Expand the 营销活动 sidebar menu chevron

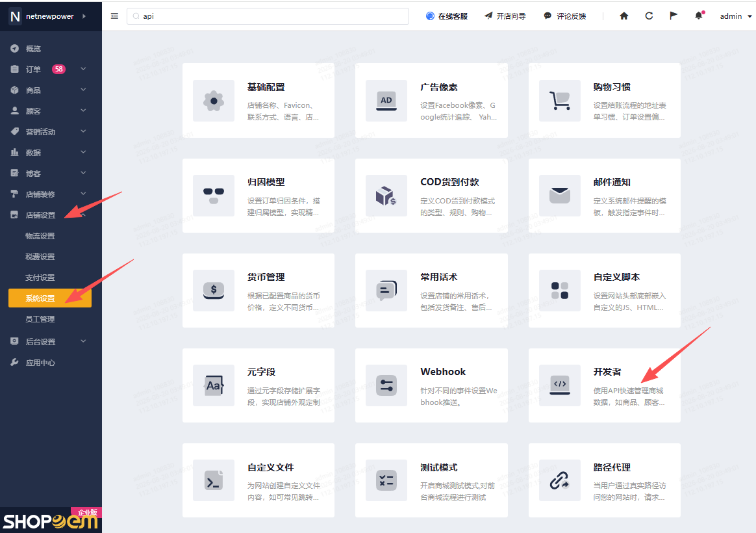tap(83, 131)
